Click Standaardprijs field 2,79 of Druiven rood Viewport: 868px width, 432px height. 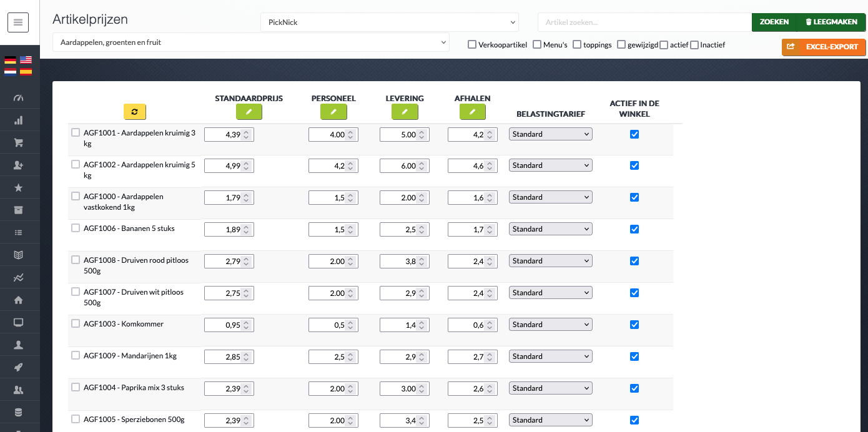229,262
